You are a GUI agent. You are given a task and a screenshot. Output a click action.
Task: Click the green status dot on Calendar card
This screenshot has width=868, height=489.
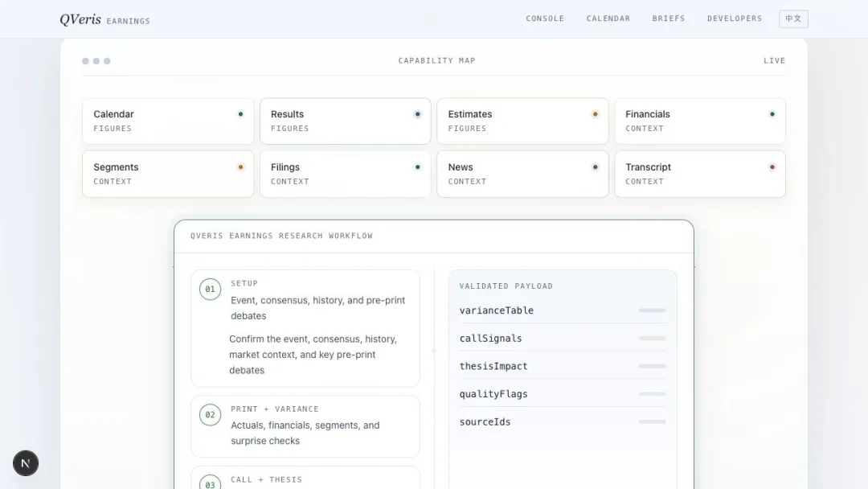point(240,114)
